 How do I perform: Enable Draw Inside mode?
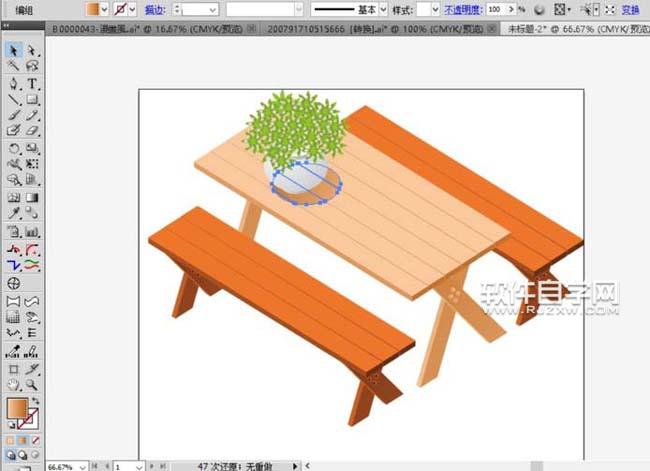(36, 456)
